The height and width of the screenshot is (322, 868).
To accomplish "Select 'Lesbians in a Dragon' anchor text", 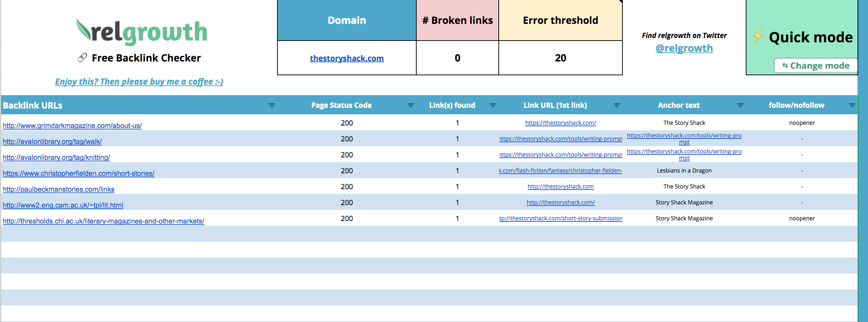I will click(x=684, y=170).
